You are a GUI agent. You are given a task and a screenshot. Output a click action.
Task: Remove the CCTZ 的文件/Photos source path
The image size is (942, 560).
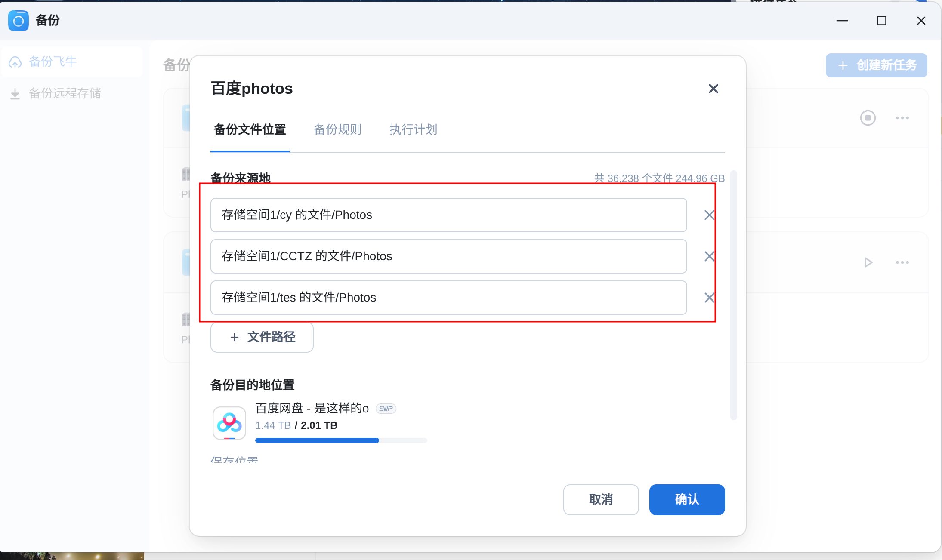709,256
